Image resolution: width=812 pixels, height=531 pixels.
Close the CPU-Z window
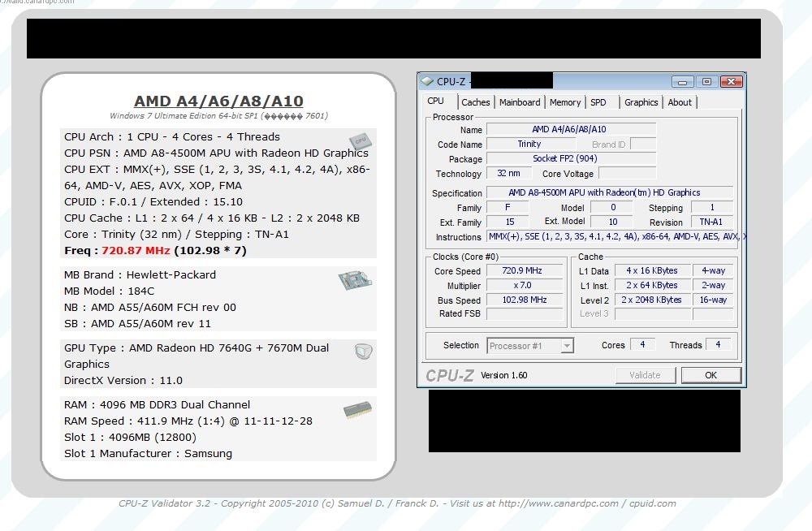tap(731, 81)
